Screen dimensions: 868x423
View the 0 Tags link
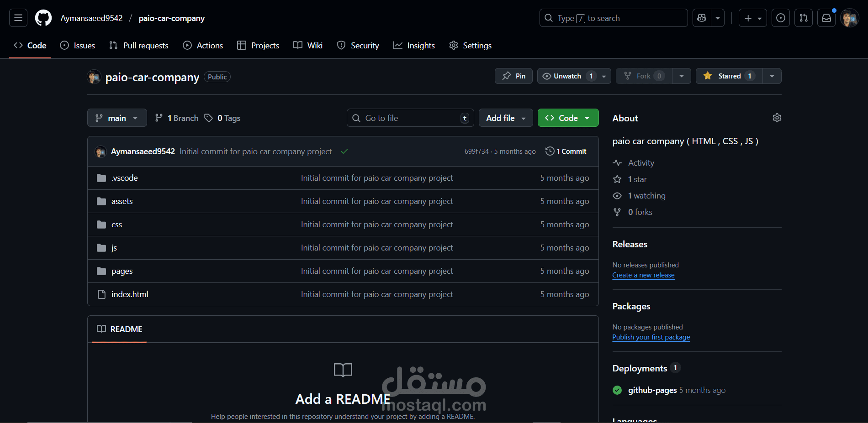[x=222, y=118]
